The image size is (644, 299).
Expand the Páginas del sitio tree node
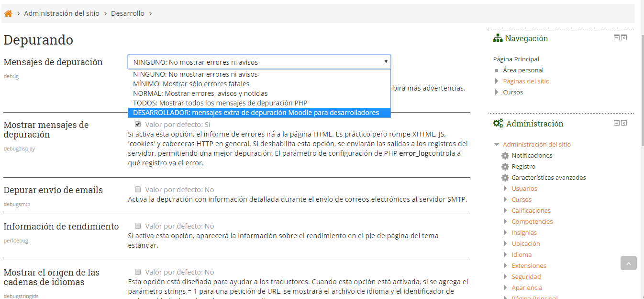[497, 81]
